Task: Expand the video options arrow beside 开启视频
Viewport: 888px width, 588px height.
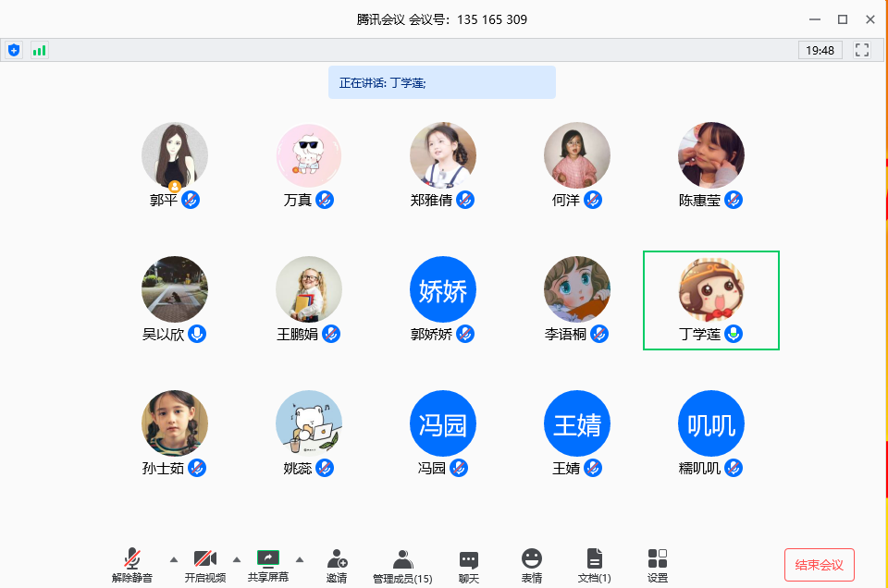Action: point(236,559)
